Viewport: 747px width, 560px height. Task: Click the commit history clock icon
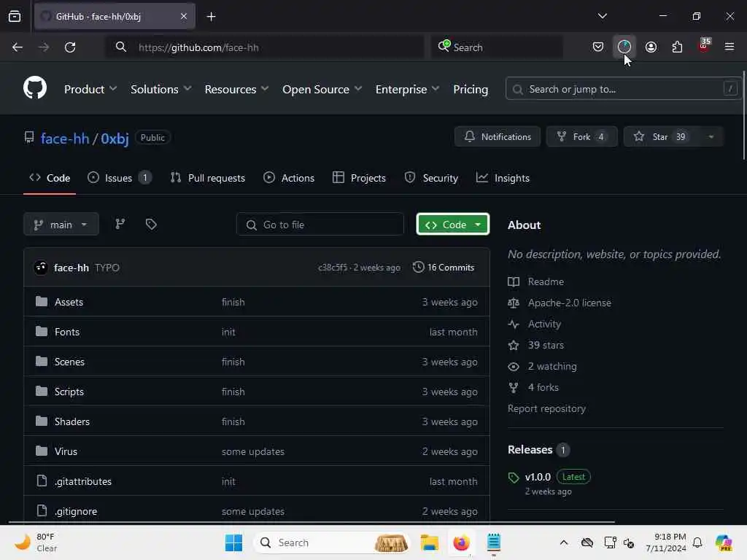point(418,267)
